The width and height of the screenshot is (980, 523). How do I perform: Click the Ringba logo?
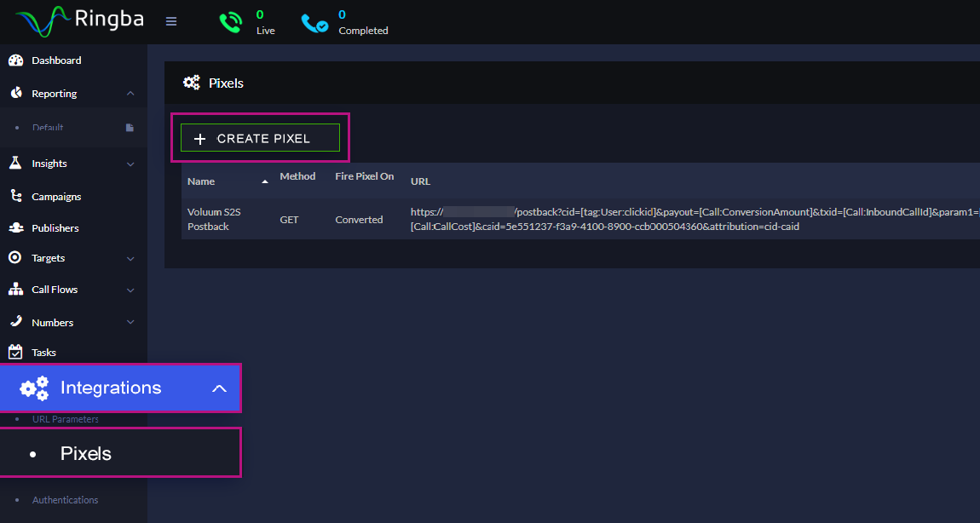pos(79,21)
